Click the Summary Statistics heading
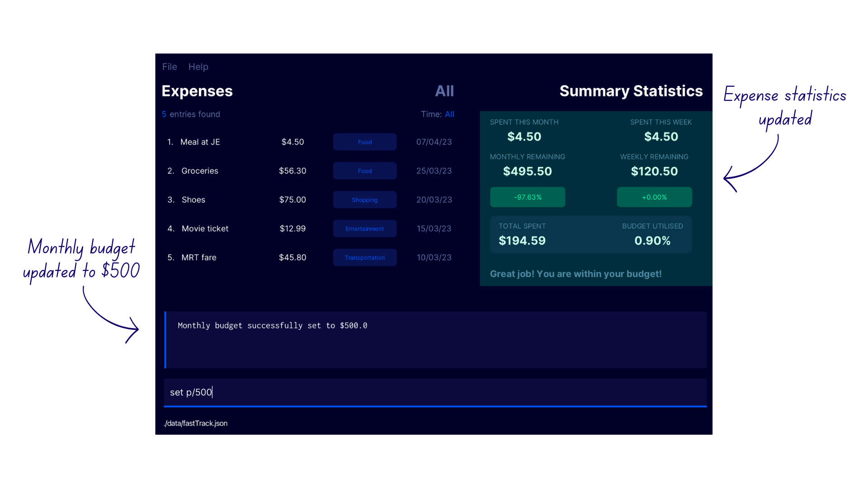Screen dimensions: 868x488 click(x=631, y=91)
